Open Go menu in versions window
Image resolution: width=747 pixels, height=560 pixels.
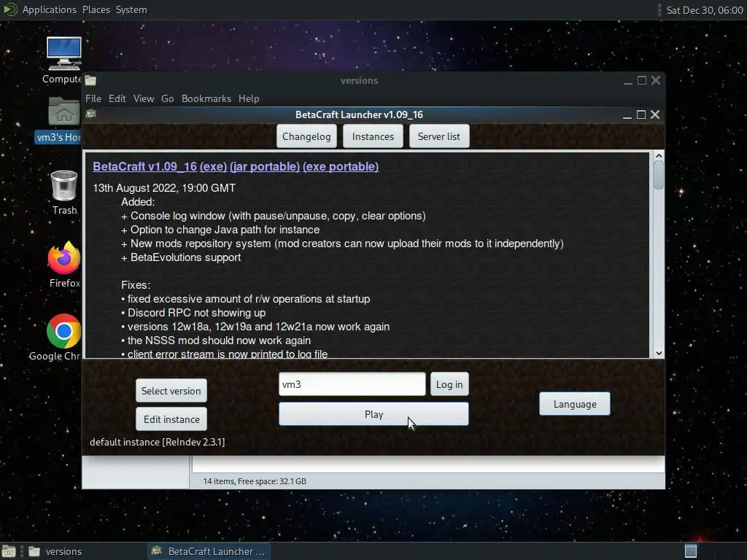tap(168, 98)
